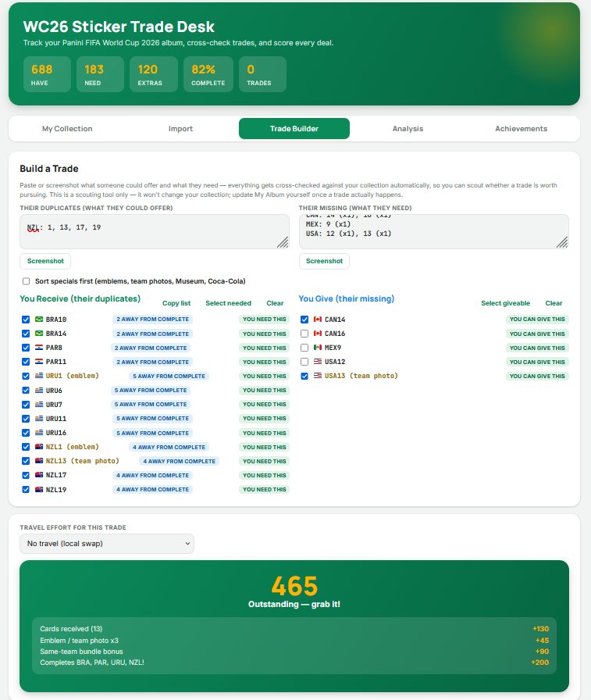
Task: Click the Mexico flag icon beside MEX9
Action: (318, 348)
